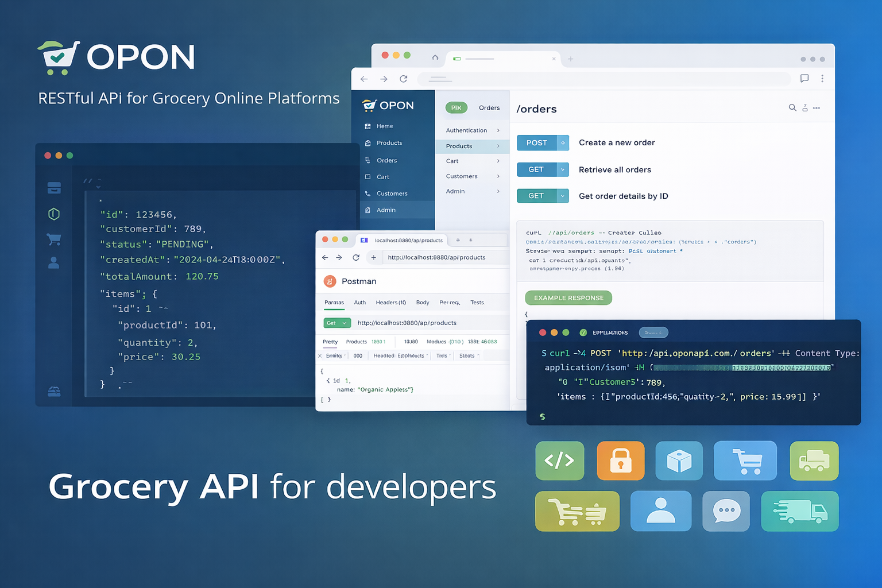Click the Retrieve all orders endpoint
882x588 pixels.
point(614,170)
